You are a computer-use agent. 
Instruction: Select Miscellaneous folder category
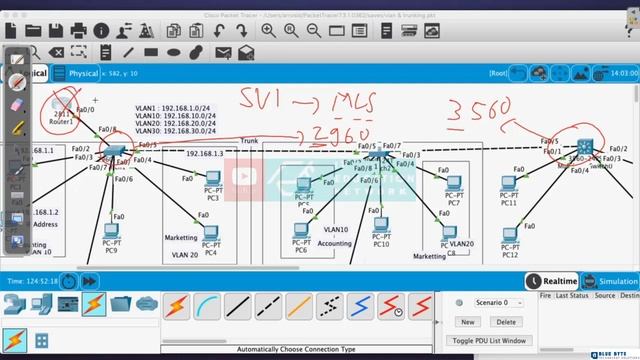(x=120, y=304)
